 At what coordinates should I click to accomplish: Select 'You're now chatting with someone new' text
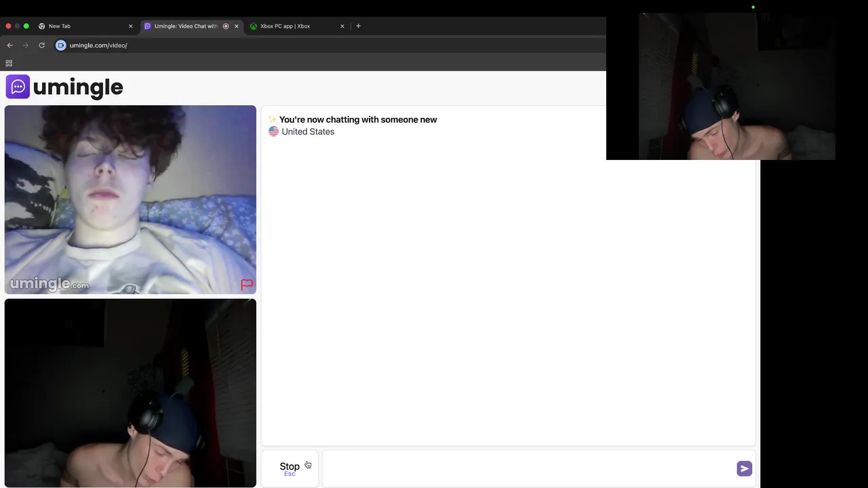[358, 119]
